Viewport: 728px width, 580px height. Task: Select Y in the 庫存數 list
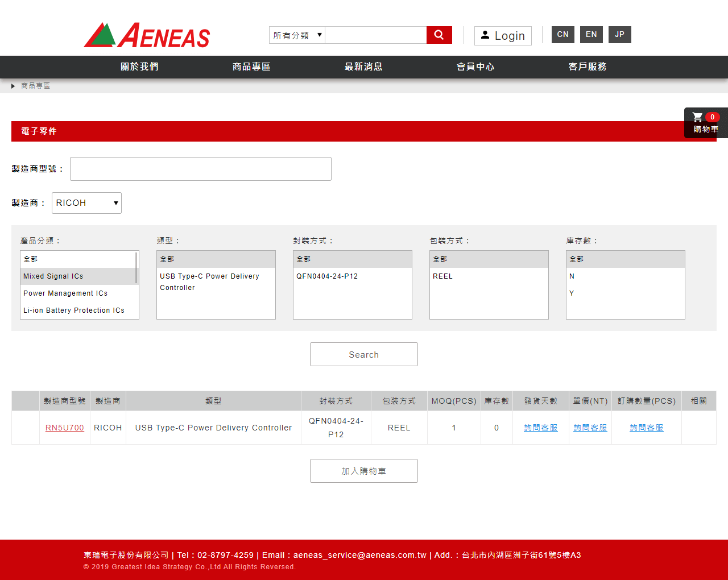pos(626,293)
